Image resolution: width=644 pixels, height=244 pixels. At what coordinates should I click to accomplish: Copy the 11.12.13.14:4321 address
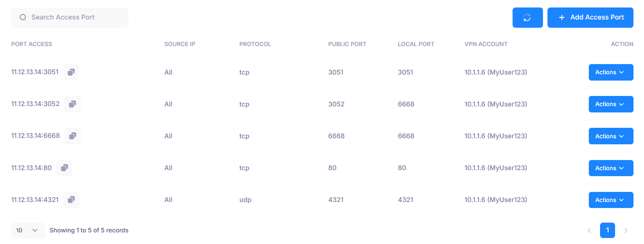(x=71, y=199)
